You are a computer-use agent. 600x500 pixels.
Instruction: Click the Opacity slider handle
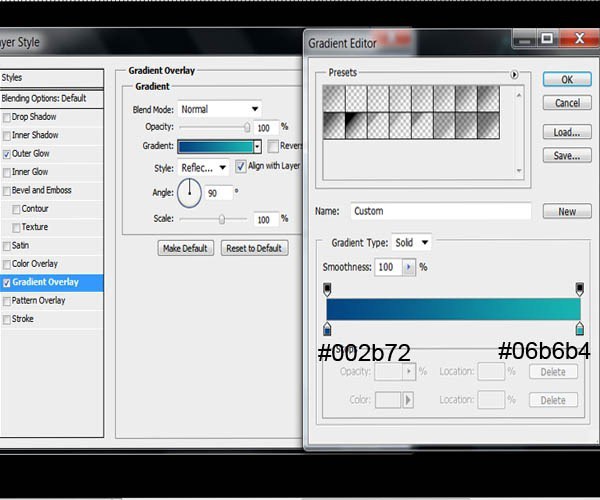click(x=247, y=127)
